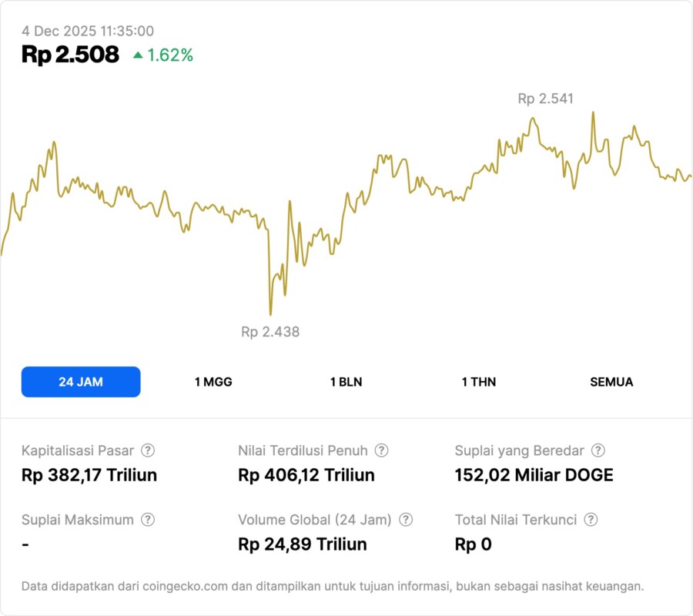Switch to the 1 MGG tab
Viewport: 693px width, 616px height.
(213, 382)
